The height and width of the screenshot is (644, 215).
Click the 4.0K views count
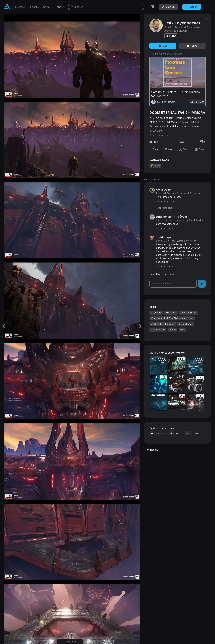point(179,142)
